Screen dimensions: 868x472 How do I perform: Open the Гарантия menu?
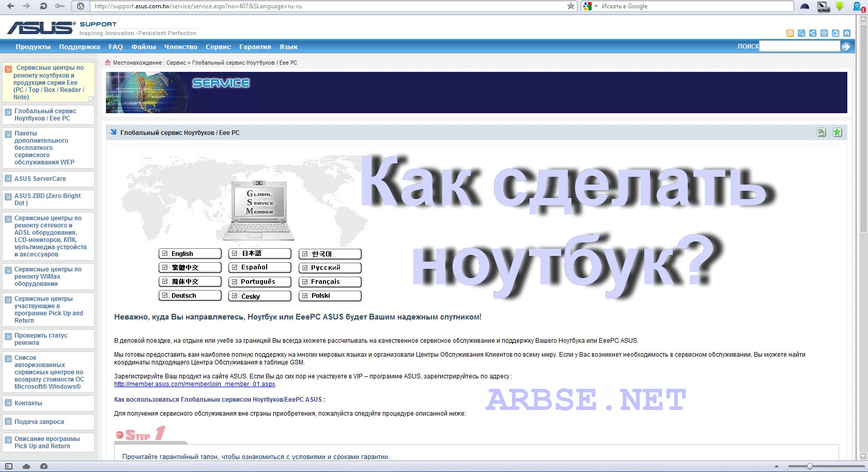[255, 47]
